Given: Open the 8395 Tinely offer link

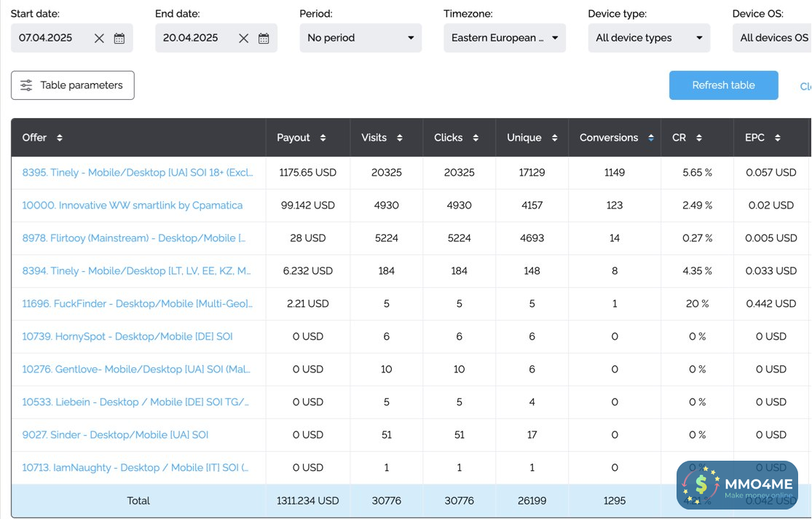Looking at the screenshot, I should [138, 173].
